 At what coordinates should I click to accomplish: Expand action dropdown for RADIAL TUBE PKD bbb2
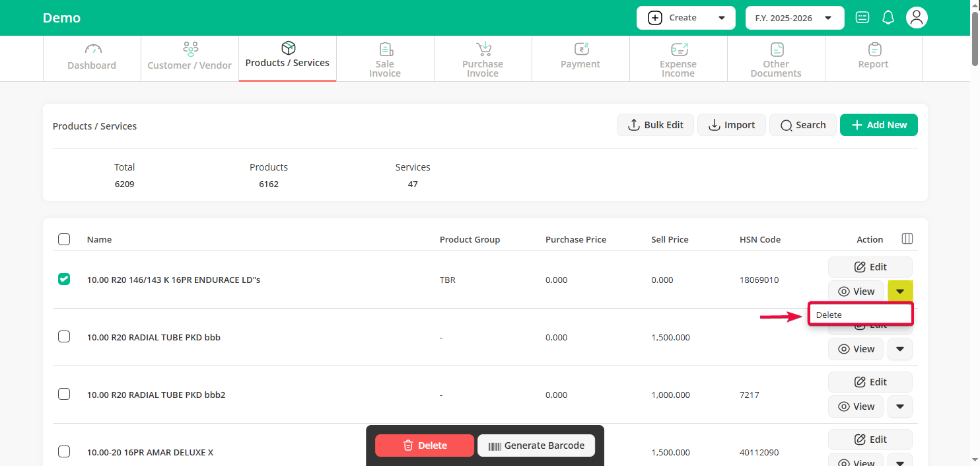[x=900, y=407]
